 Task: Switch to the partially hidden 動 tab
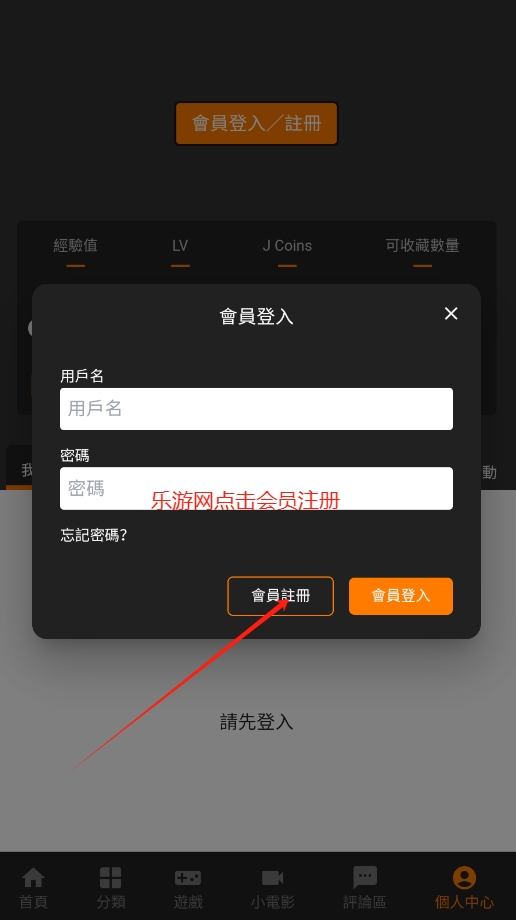click(x=489, y=472)
